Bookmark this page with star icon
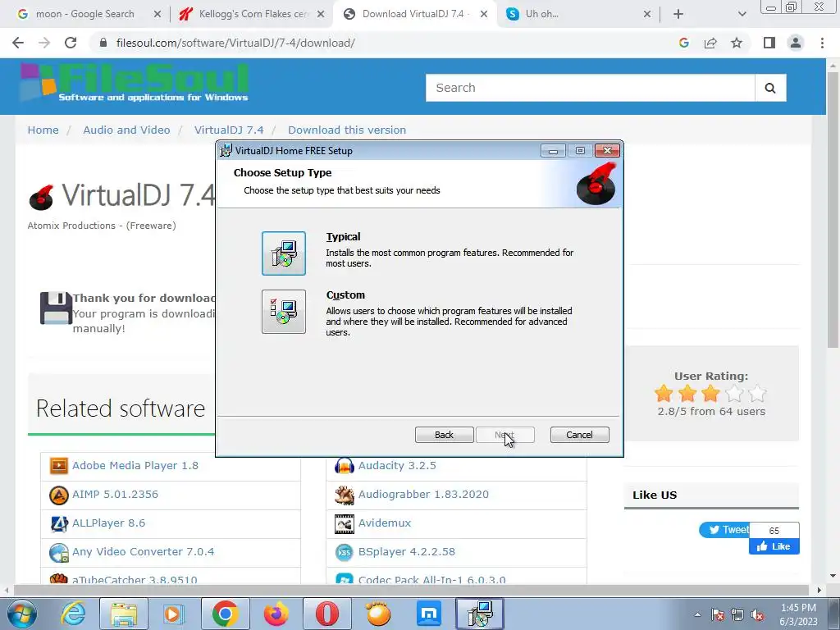The image size is (840, 630). point(737,43)
